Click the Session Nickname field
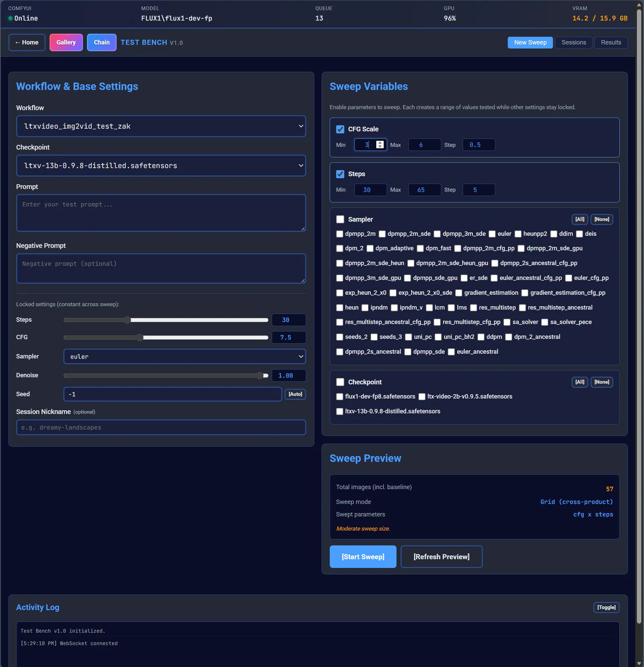Viewport: 644px width, 667px height. (x=161, y=427)
